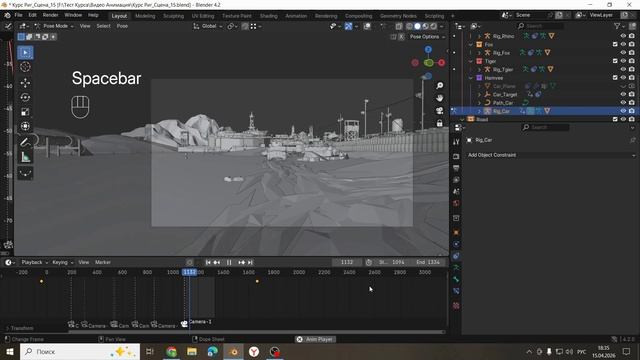Viewport: 640px width, 360px height.
Task: Open the Render menu
Action: 51,15
